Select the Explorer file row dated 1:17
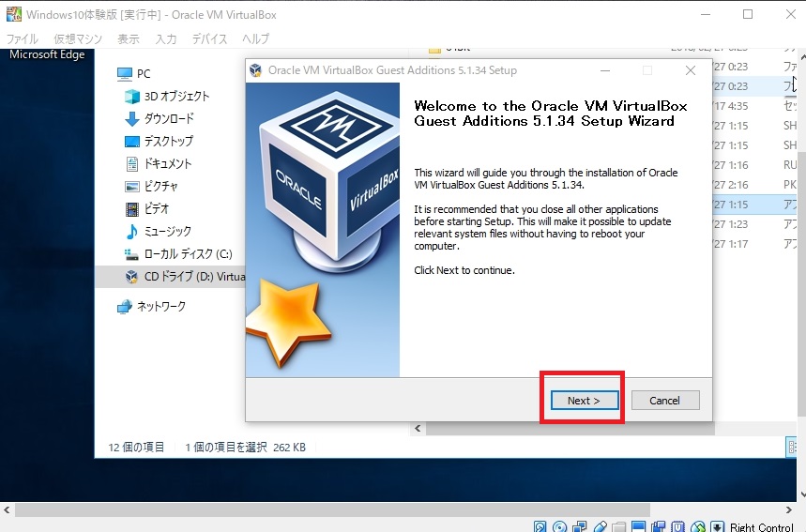The height and width of the screenshot is (532, 806). pyautogui.click(x=755, y=244)
